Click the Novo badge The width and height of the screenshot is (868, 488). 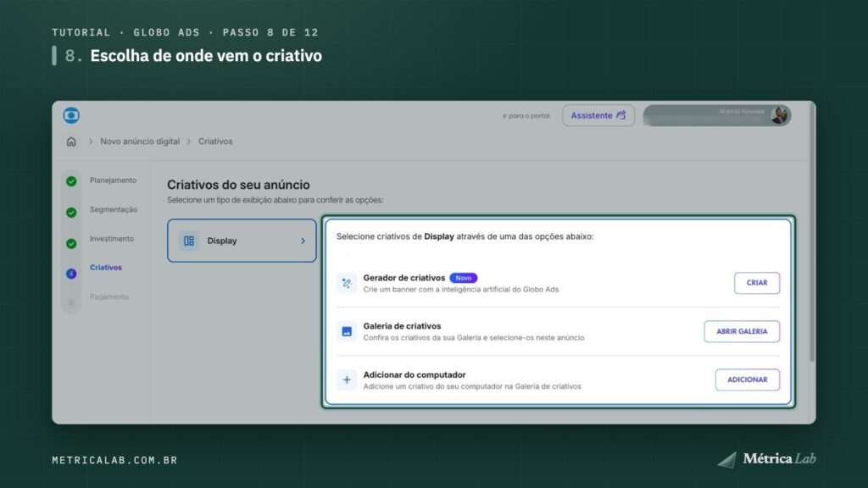click(x=464, y=278)
